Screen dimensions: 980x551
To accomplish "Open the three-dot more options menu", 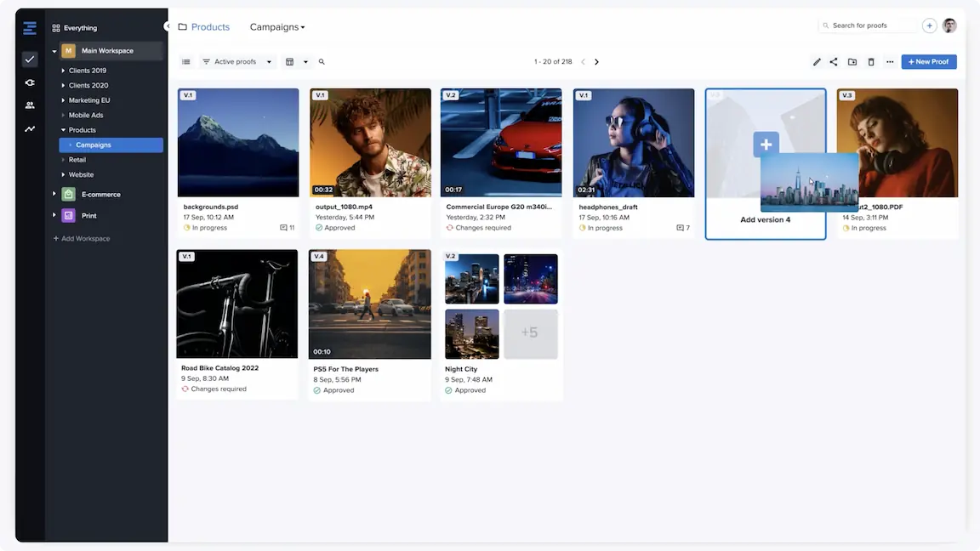I will pos(890,62).
